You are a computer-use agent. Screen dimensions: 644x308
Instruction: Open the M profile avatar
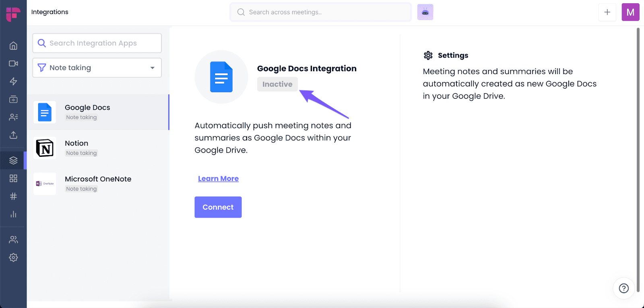tap(630, 12)
